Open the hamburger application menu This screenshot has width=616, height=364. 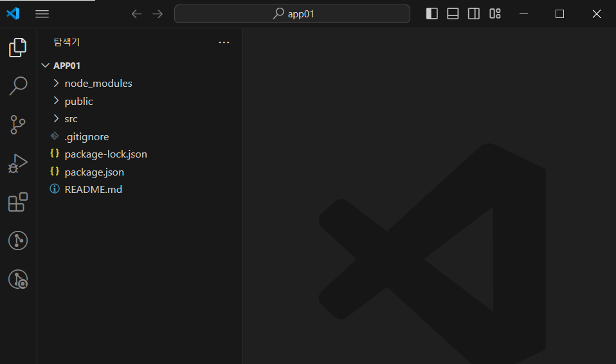[x=42, y=14]
